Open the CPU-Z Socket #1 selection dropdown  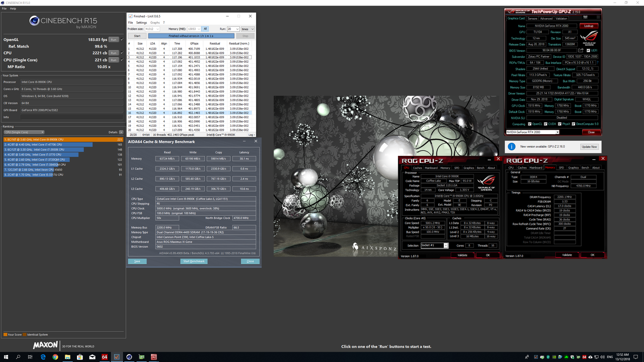[434, 245]
